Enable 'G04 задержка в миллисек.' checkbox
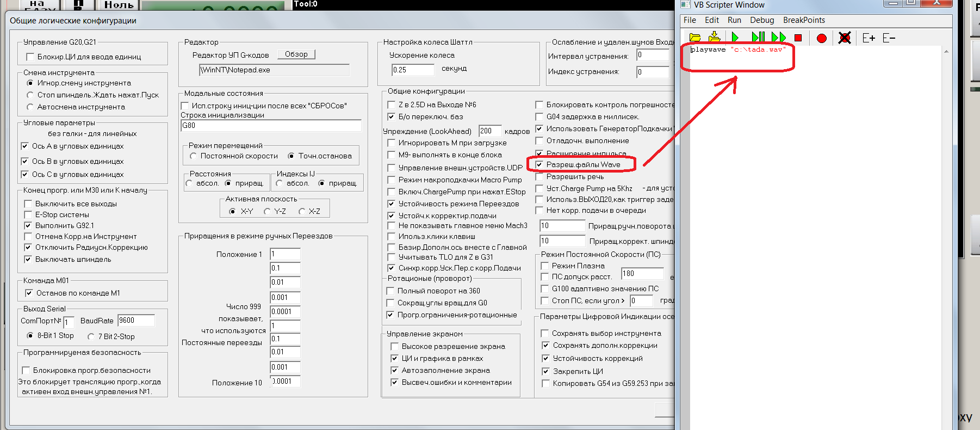The width and height of the screenshot is (980, 430). coord(539,116)
